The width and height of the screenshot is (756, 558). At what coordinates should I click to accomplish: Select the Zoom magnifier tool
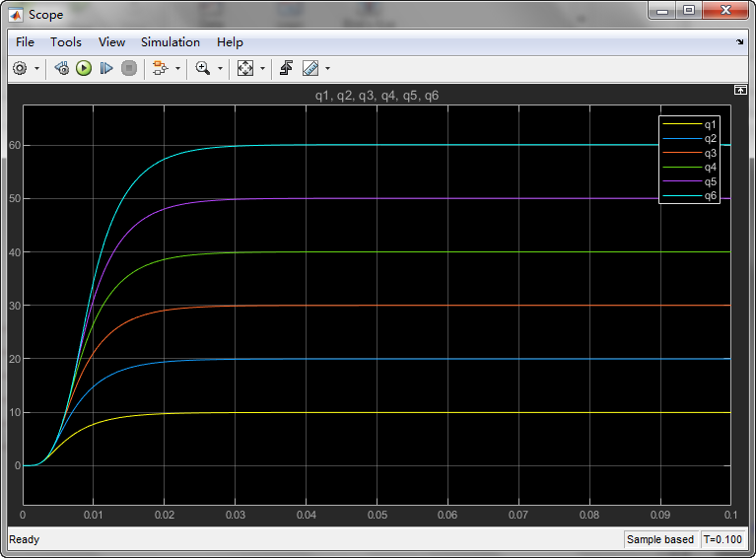202,68
